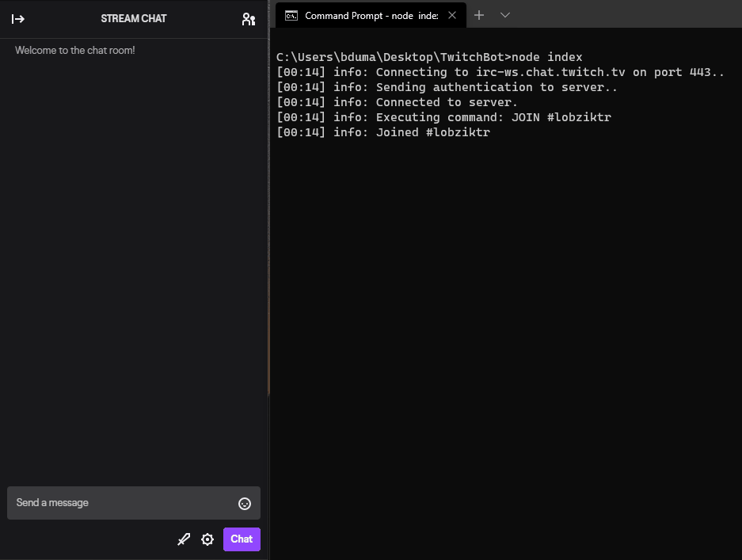Click the 'node index' command line text
Image resolution: width=742 pixels, height=560 pixels.
point(546,57)
